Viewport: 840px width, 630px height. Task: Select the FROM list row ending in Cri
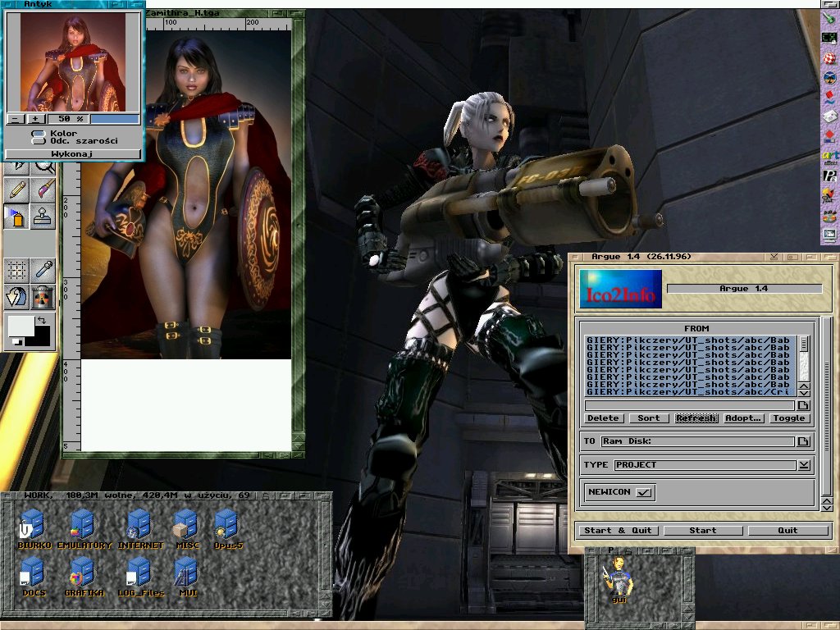(691, 391)
